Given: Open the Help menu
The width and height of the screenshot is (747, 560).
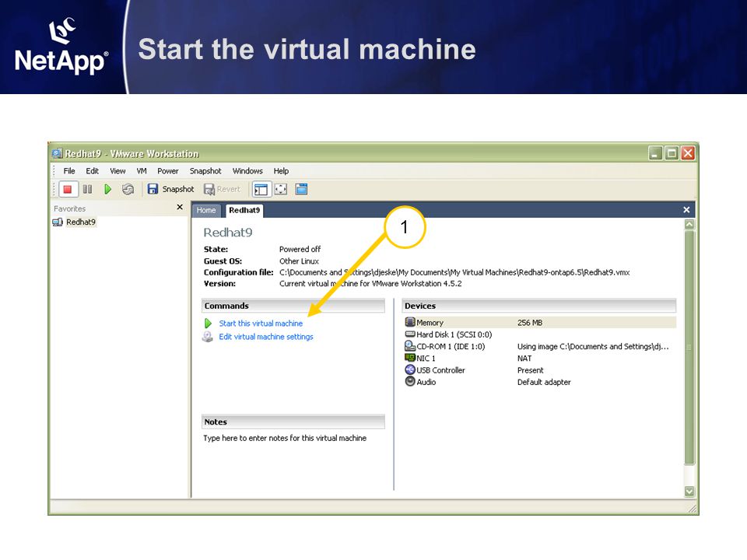Looking at the screenshot, I should [281, 171].
